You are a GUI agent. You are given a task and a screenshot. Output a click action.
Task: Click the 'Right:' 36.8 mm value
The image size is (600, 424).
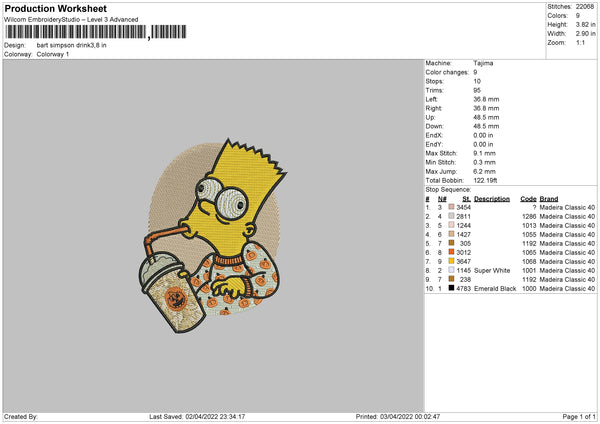coord(486,108)
